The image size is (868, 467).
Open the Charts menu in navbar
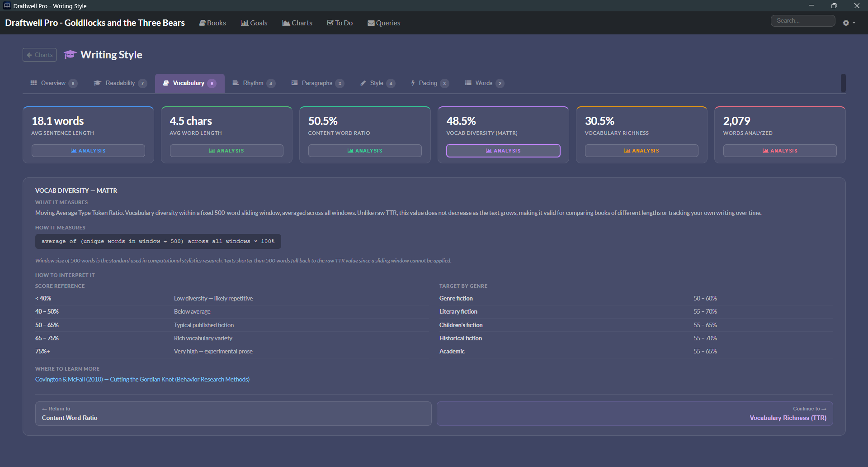pyautogui.click(x=297, y=23)
